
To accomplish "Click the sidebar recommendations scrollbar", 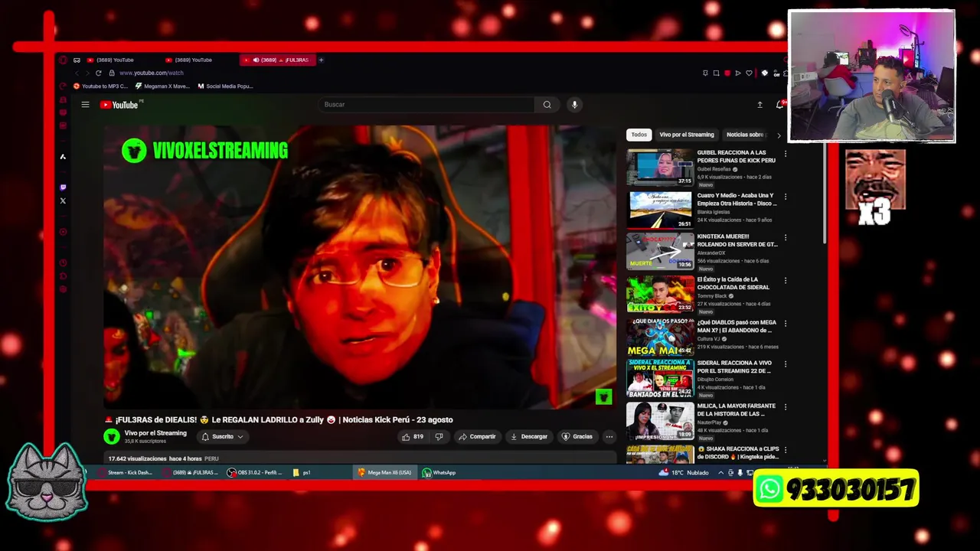I will 825,195.
